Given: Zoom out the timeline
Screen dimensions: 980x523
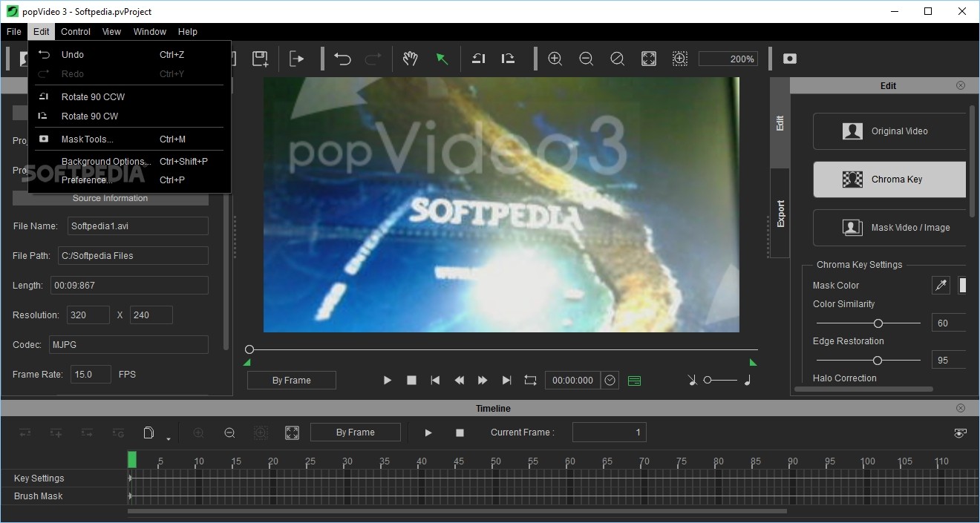Looking at the screenshot, I should pos(229,432).
